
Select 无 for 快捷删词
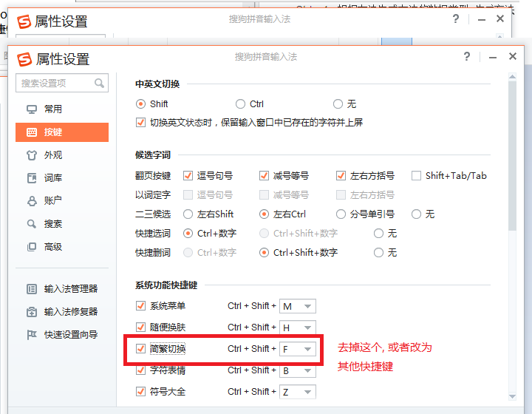tap(378, 253)
